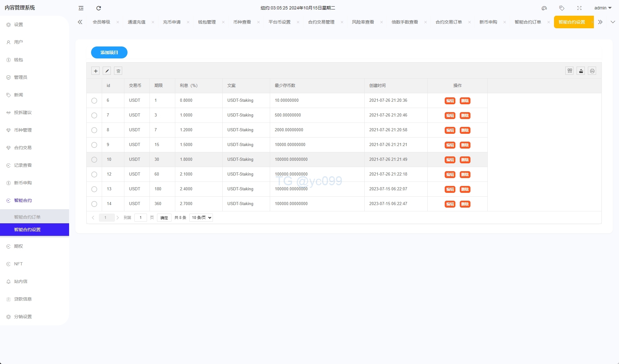
Task: Click the plus add icon in table toolbar
Action: 96,71
